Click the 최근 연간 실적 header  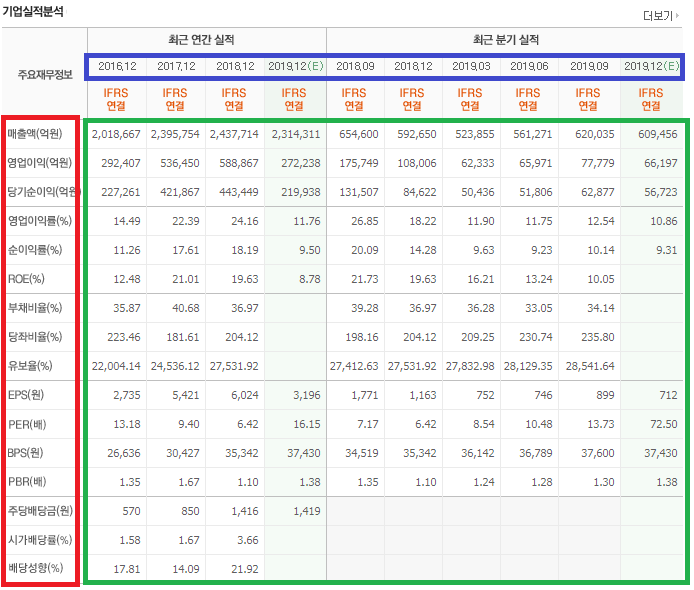(201, 40)
